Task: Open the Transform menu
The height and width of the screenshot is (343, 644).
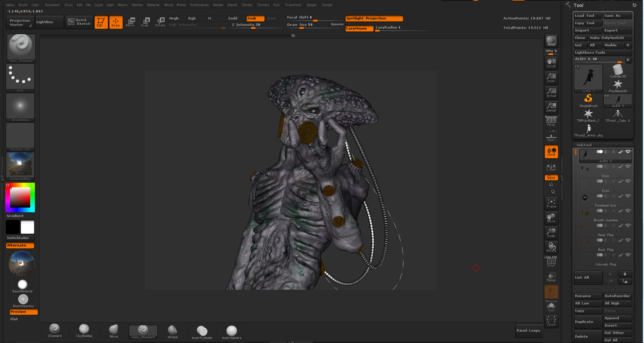Action: tap(293, 5)
